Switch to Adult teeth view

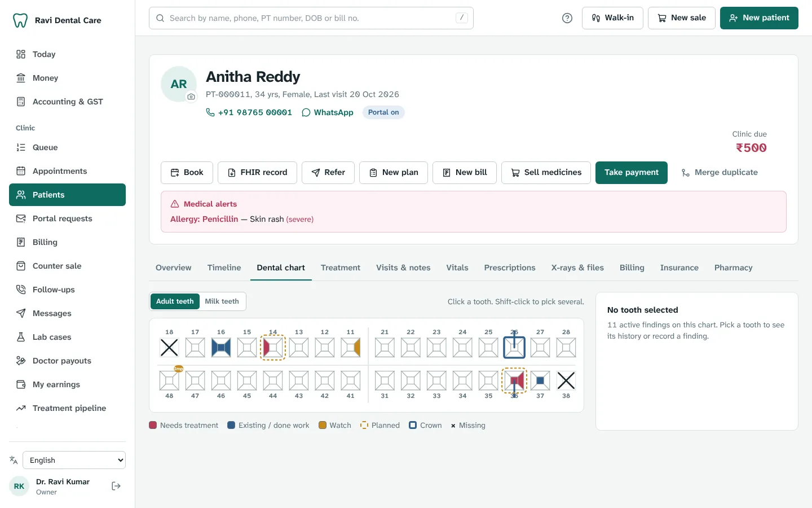pyautogui.click(x=175, y=301)
